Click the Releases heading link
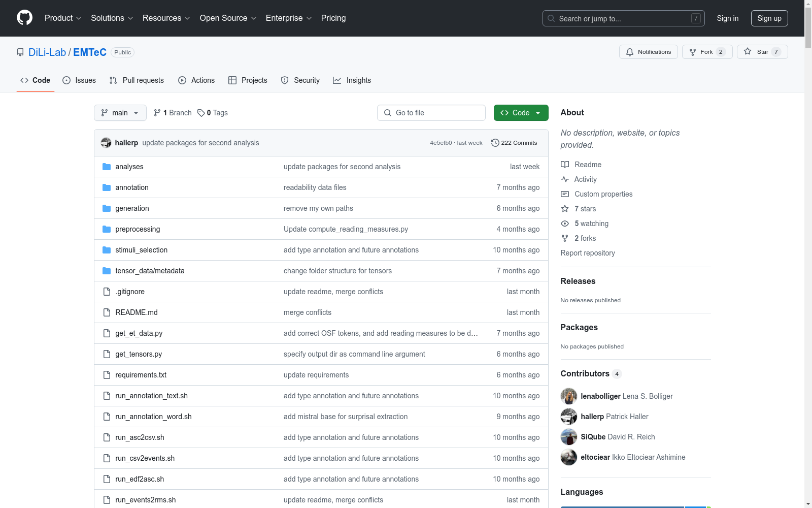 578,281
